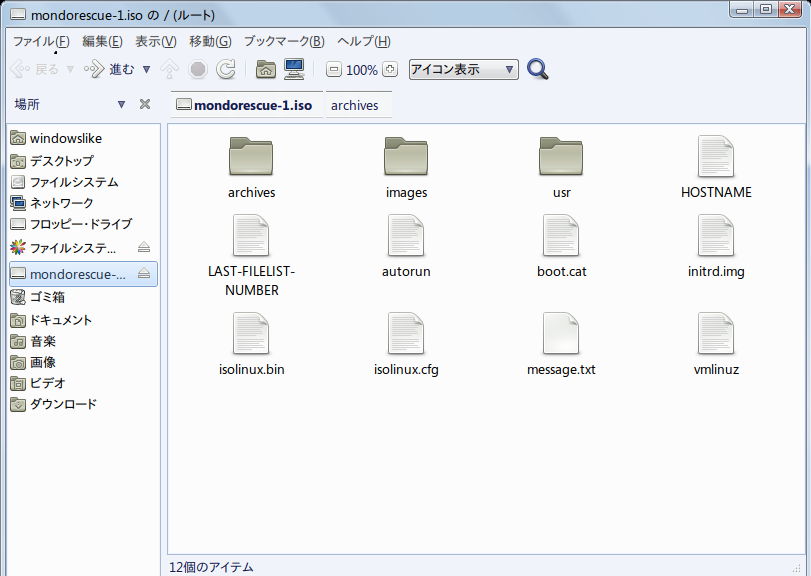This screenshot has height=576, width=811.
Task: Select the archives folder icon
Action: pyautogui.click(x=251, y=157)
